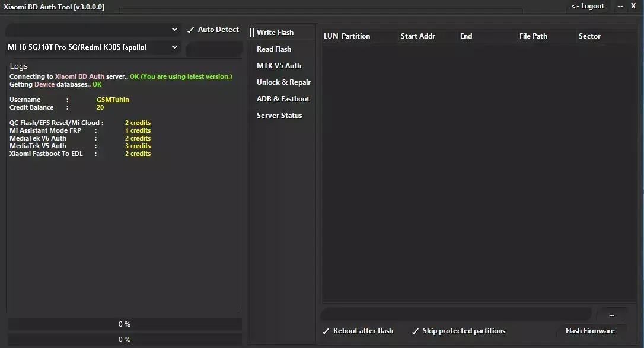Click the 1 credits value
Screen dimensions: 644x348
point(138,130)
